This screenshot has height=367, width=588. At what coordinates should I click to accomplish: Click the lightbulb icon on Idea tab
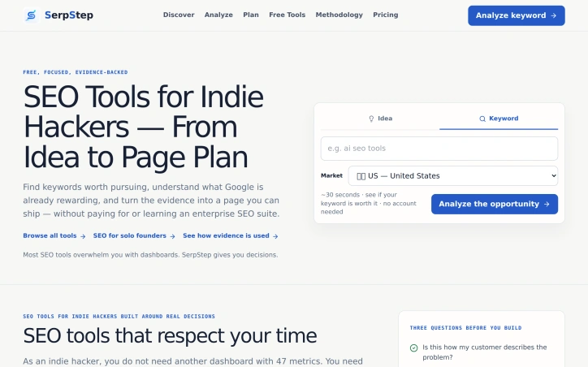pos(371,119)
